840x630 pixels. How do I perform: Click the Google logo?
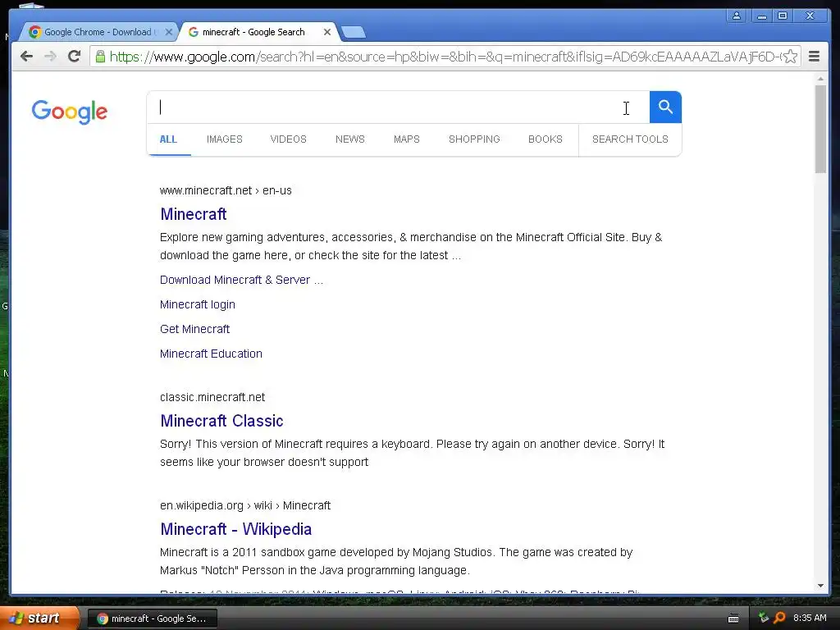pyautogui.click(x=70, y=112)
